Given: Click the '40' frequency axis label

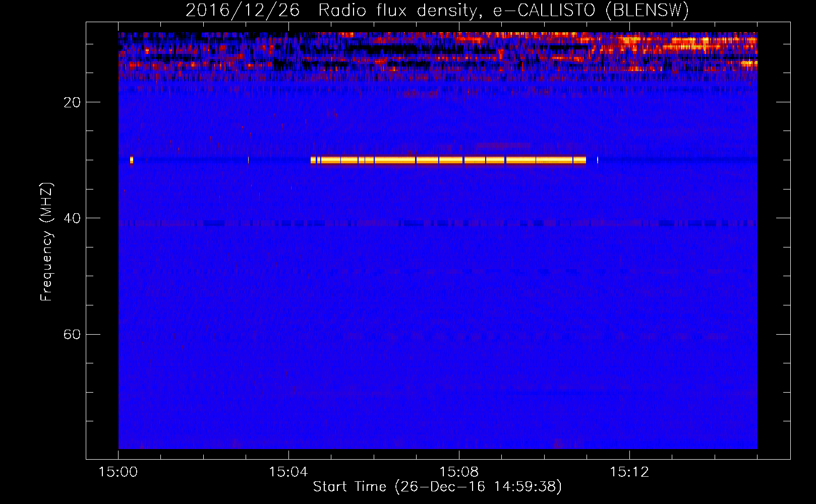Looking at the screenshot, I should (x=72, y=218).
